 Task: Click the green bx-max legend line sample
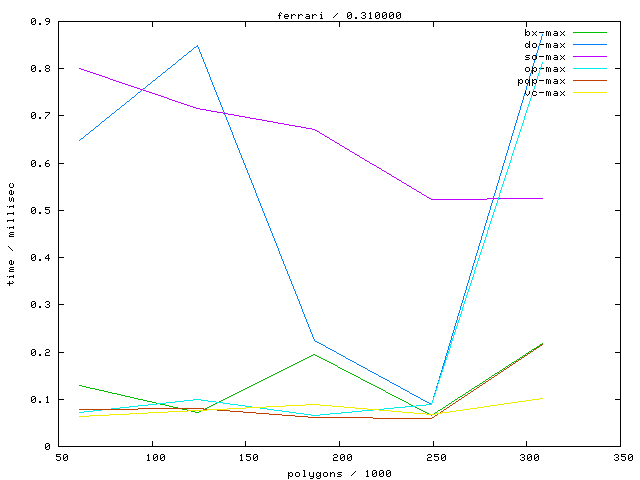(x=590, y=33)
